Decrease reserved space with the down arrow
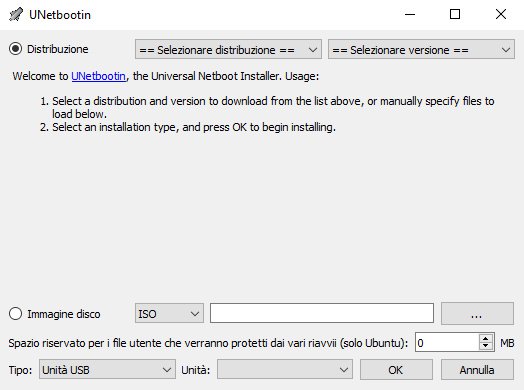 [486, 346]
